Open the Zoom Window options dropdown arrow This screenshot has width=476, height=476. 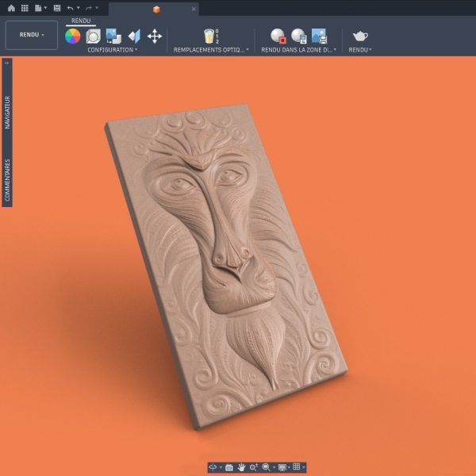274,467
